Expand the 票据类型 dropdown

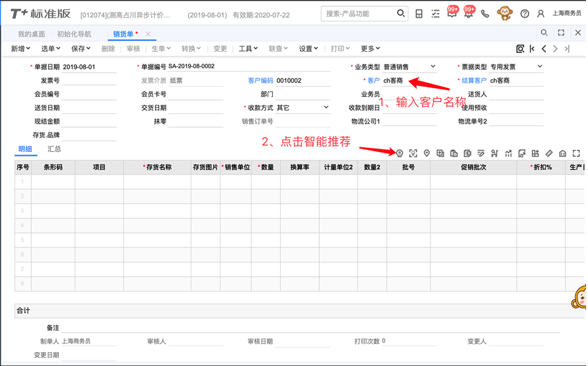(540, 66)
